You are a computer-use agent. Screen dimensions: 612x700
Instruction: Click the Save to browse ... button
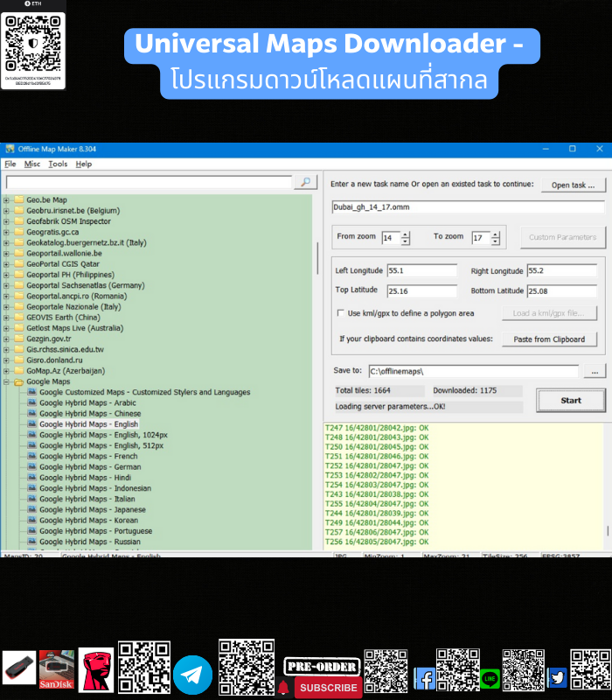[595, 371]
